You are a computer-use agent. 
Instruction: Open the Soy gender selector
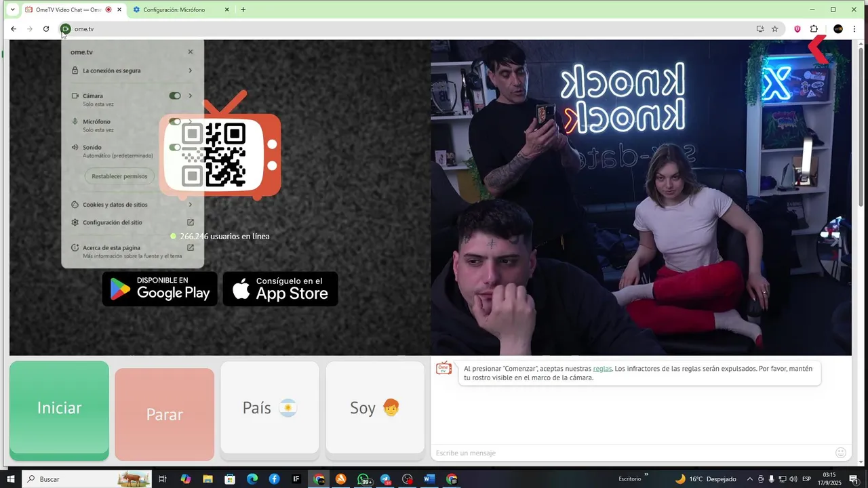point(375,408)
